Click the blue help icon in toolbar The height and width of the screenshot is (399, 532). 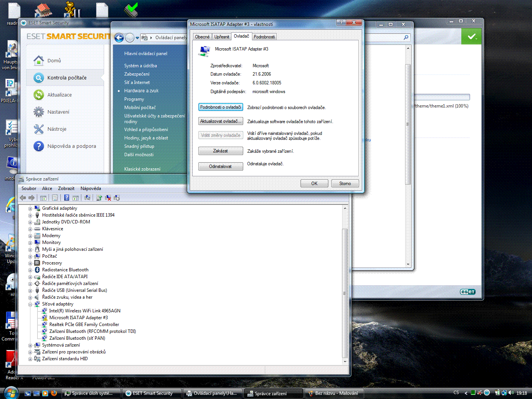tap(66, 198)
